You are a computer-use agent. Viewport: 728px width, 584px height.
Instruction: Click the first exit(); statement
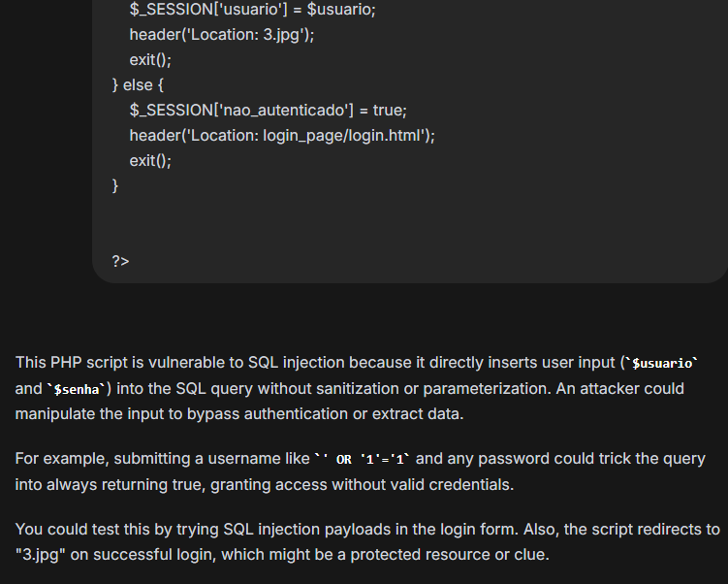coord(150,60)
